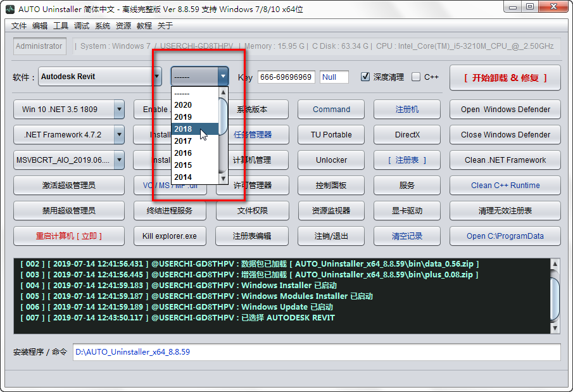Viewport: 573px width, 392px height.
Task: Click 激活超级管理员 button
Action: (x=69, y=186)
